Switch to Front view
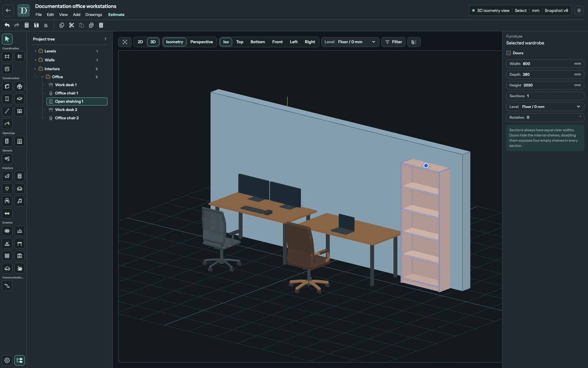This screenshot has width=588, height=368. pos(277,42)
